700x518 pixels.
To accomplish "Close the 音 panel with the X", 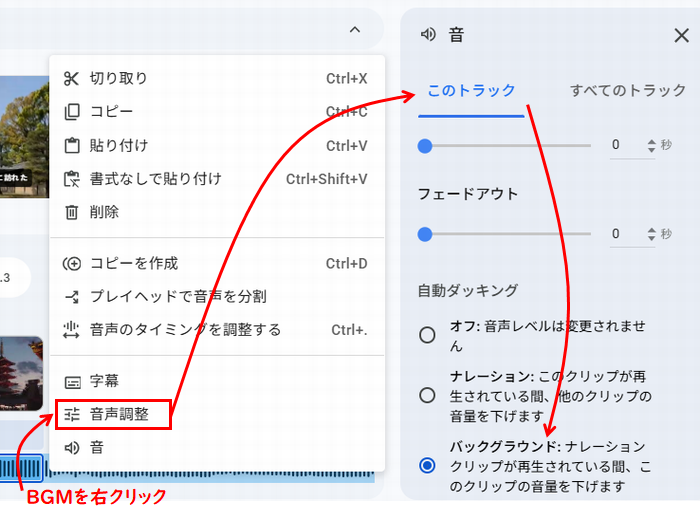I will (x=681, y=36).
